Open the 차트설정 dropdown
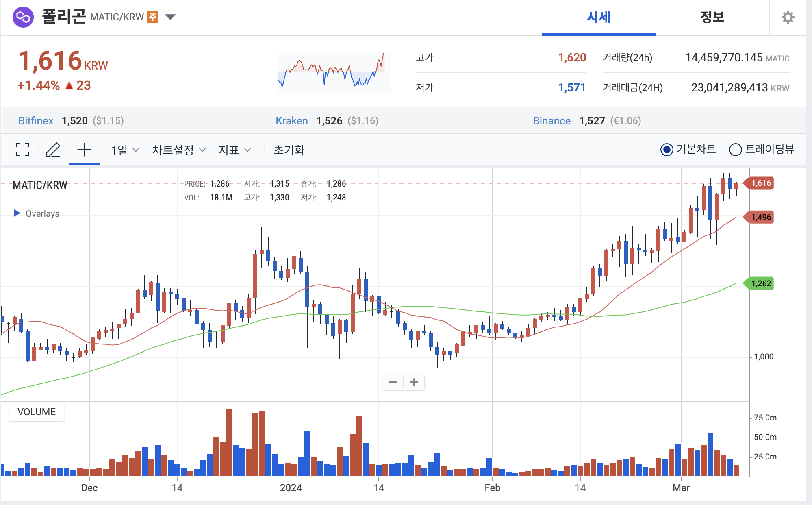Image resolution: width=812 pixels, height=505 pixels. pyautogui.click(x=179, y=150)
